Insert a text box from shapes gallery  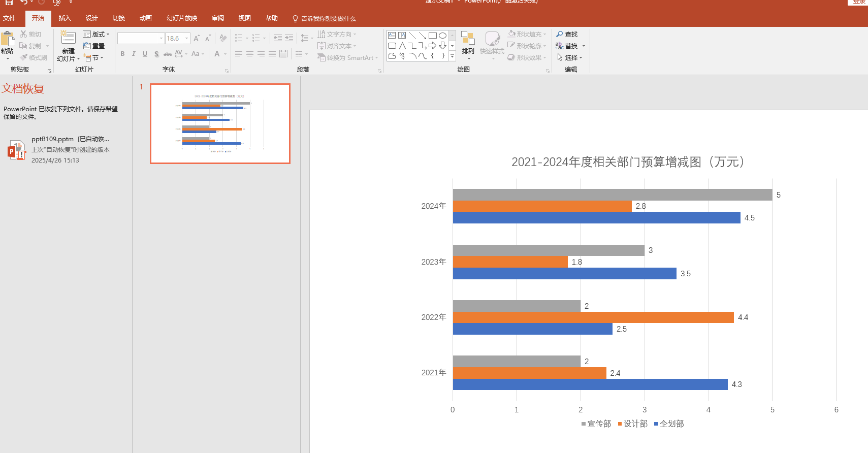(x=392, y=36)
